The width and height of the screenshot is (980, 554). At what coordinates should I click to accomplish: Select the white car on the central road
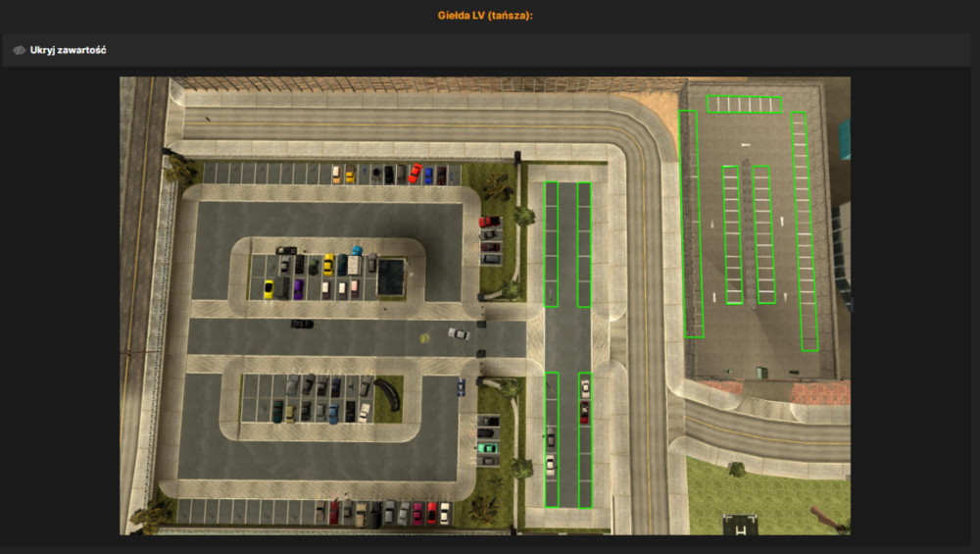458,334
